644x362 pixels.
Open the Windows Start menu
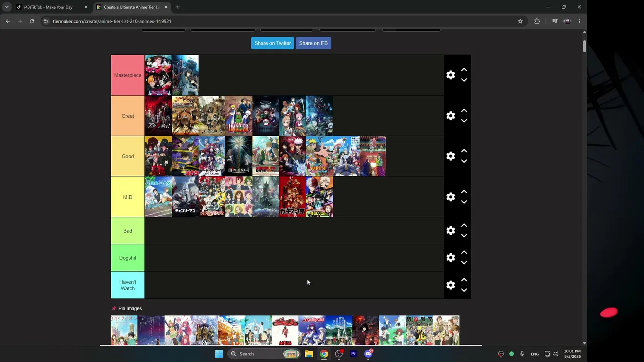click(x=219, y=354)
